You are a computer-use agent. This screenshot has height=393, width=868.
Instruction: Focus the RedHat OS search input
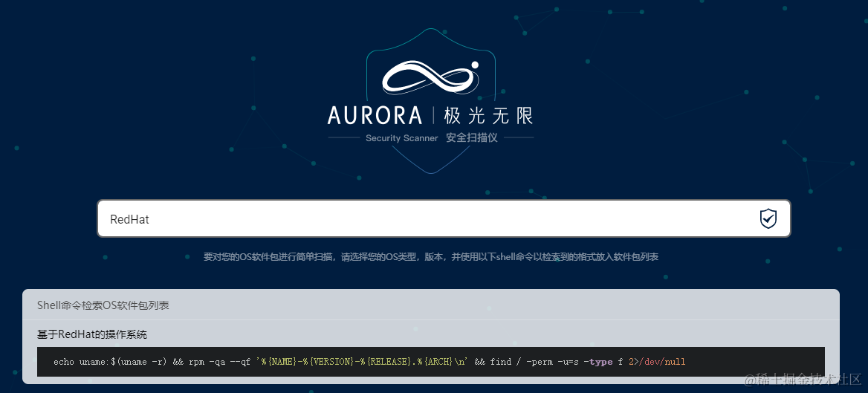tap(444, 218)
